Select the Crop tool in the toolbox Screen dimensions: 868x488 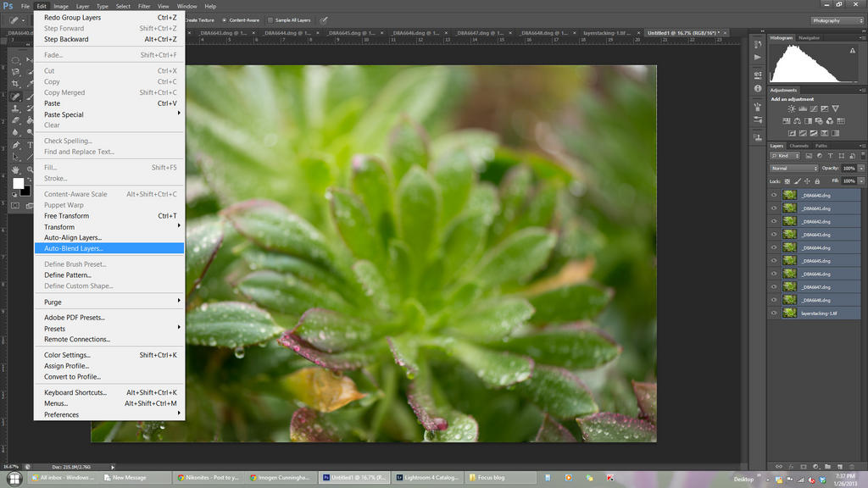click(x=16, y=85)
